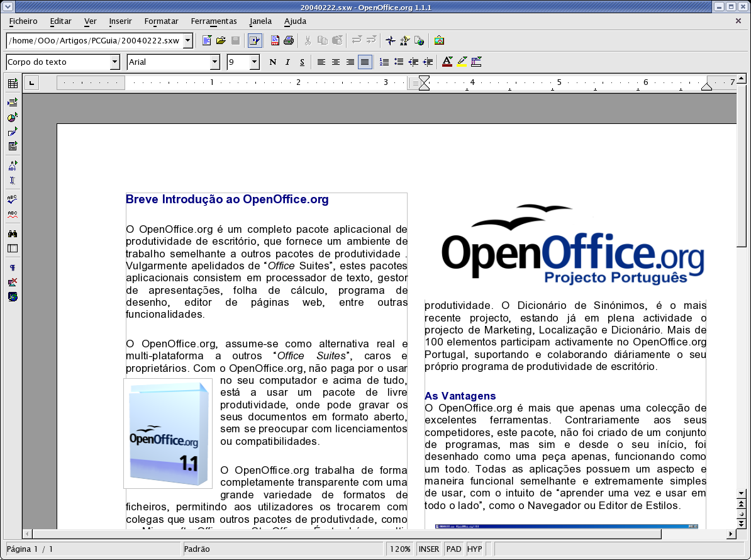Viewport: 751px width, 560px height.
Task: Click the 120% zoom status field
Action: (400, 549)
